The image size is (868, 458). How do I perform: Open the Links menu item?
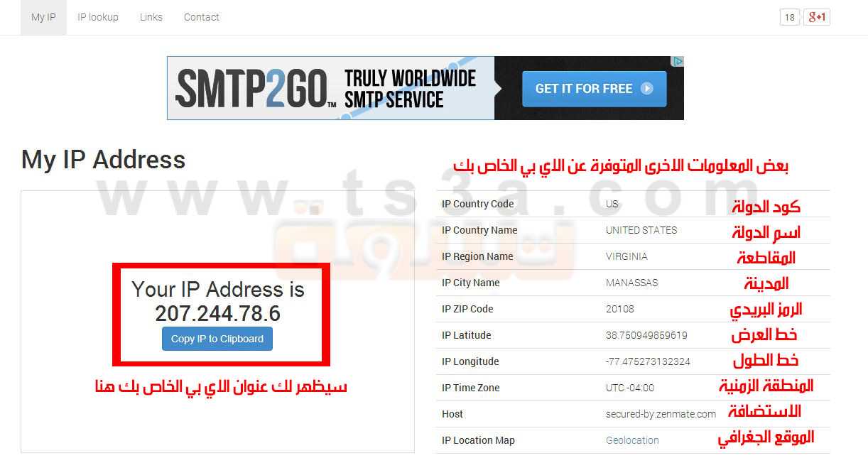[x=151, y=17]
